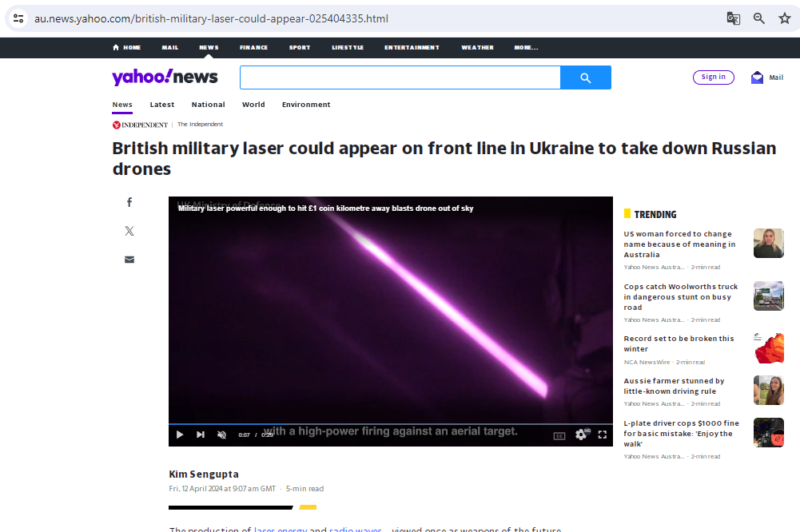The width and height of the screenshot is (800, 532).
Task: Click the blue search magnifier button
Action: 586,77
